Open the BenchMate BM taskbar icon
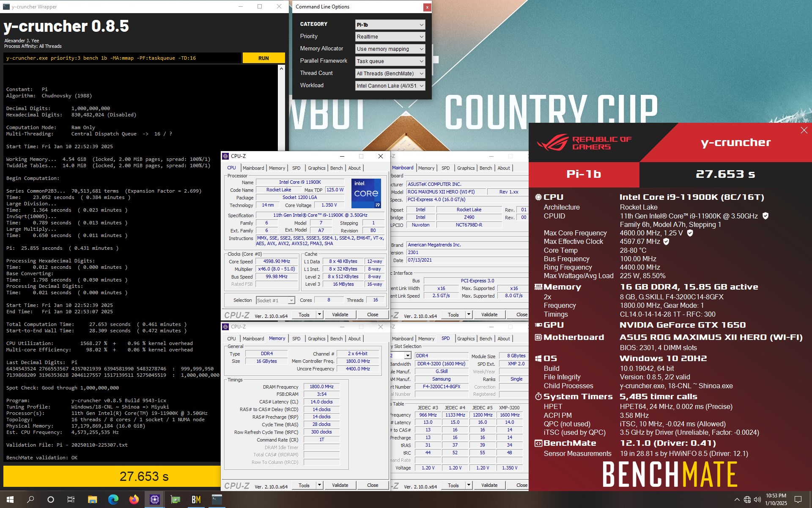The height and width of the screenshot is (508, 812). click(196, 500)
